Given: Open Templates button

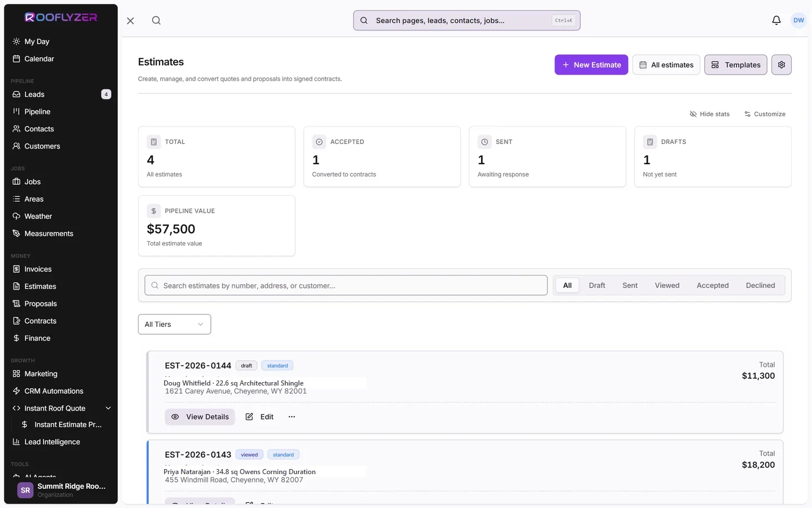Looking at the screenshot, I should pyautogui.click(x=736, y=65).
